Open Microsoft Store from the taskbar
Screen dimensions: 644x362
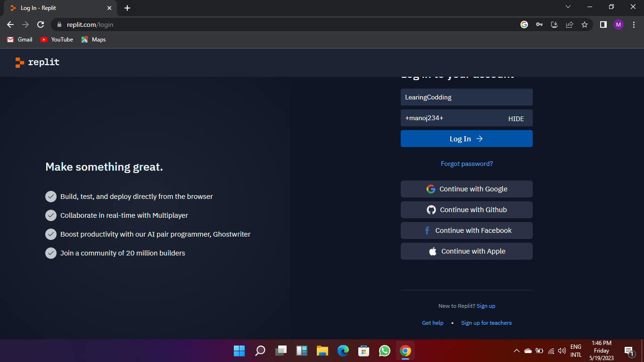pyautogui.click(x=363, y=351)
